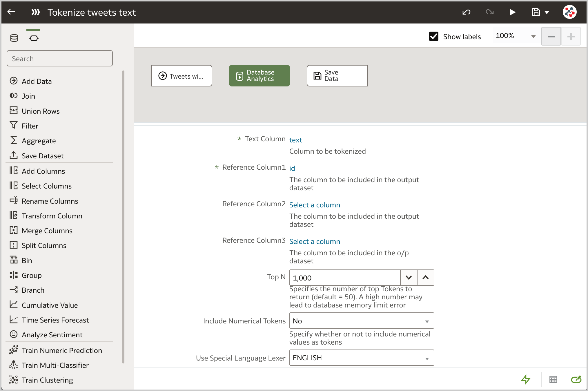The image size is (588, 391).
Task: Open the data preview table at bottom right
Action: coord(553,379)
